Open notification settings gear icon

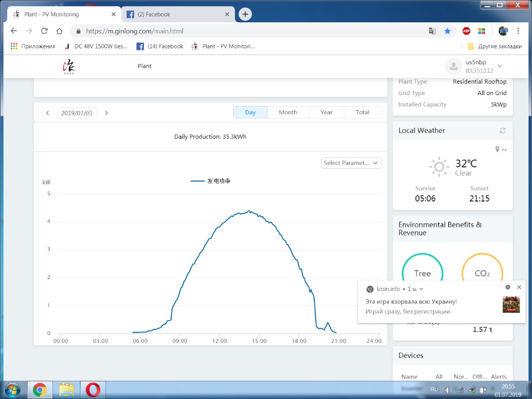point(508,287)
